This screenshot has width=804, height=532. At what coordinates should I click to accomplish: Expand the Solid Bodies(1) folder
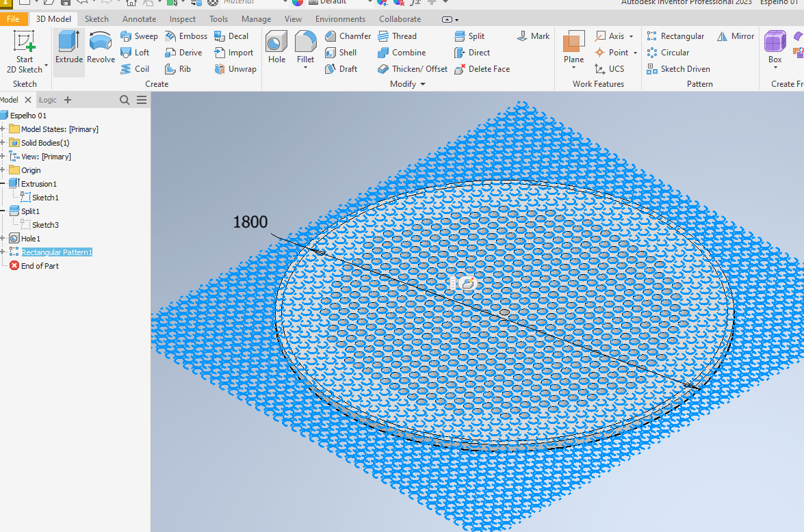3,143
